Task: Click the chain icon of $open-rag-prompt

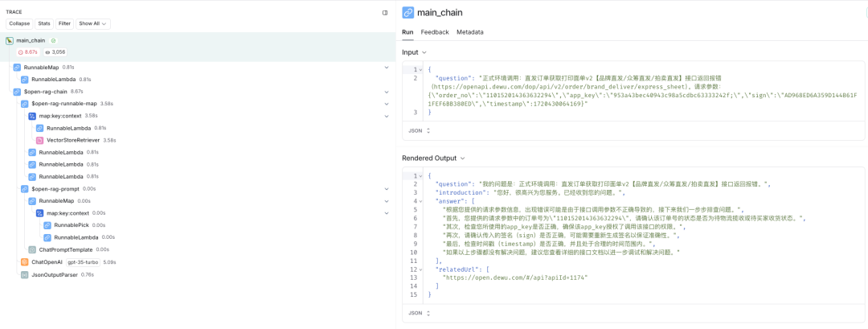Action: pos(24,189)
